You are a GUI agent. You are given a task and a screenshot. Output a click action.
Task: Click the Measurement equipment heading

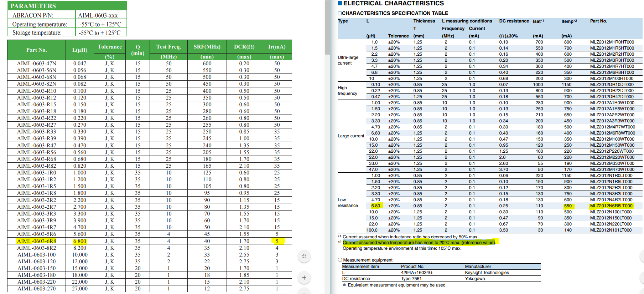point(368,260)
